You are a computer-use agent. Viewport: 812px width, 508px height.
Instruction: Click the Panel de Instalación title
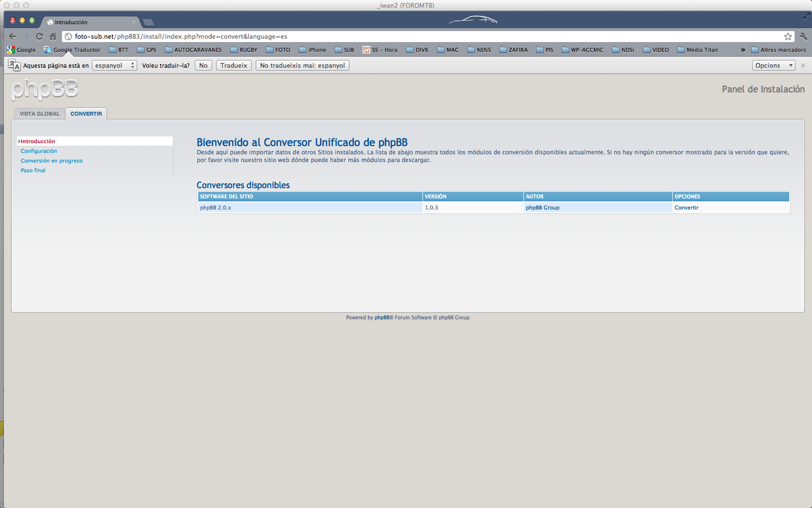pyautogui.click(x=763, y=90)
